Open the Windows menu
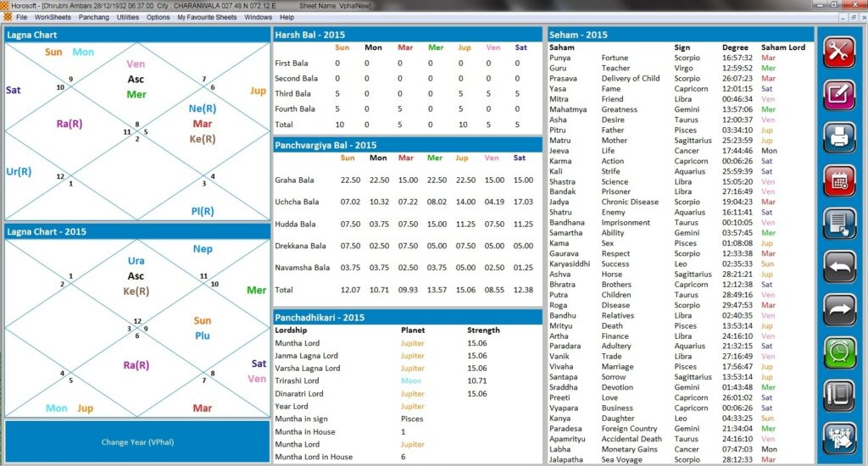This screenshot has width=868, height=466. pos(258,17)
